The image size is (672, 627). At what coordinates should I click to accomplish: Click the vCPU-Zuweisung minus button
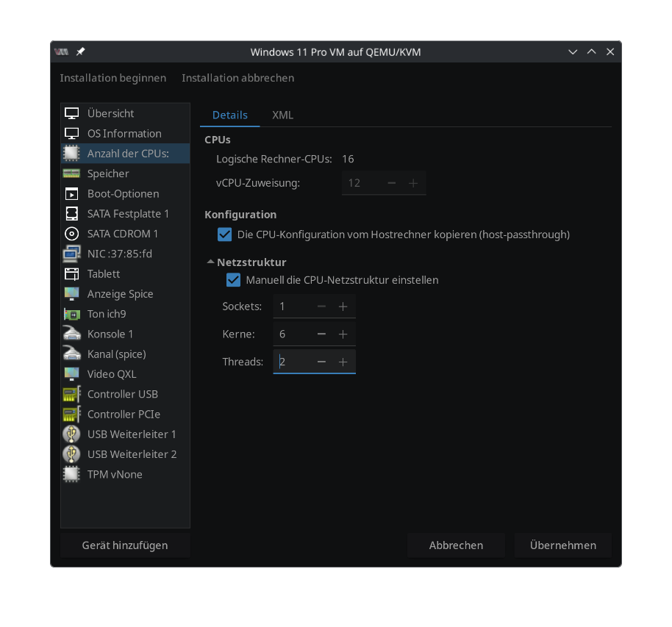392,183
